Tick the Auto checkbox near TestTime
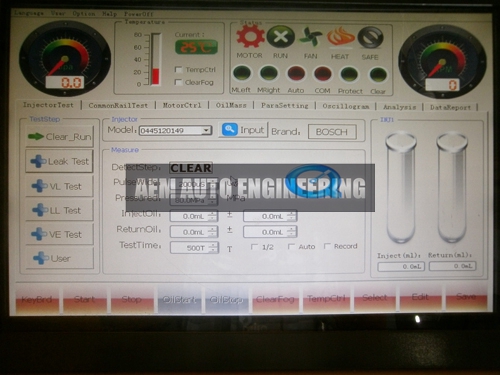 [x=291, y=246]
